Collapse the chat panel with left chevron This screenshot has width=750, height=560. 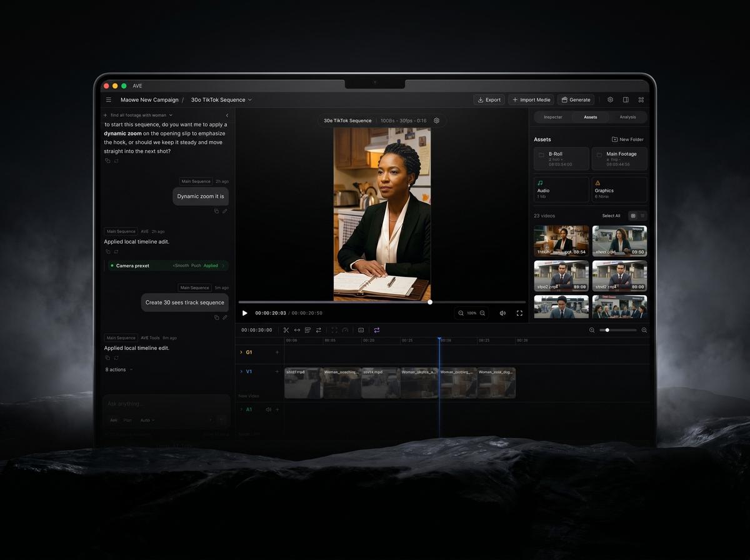click(x=227, y=116)
